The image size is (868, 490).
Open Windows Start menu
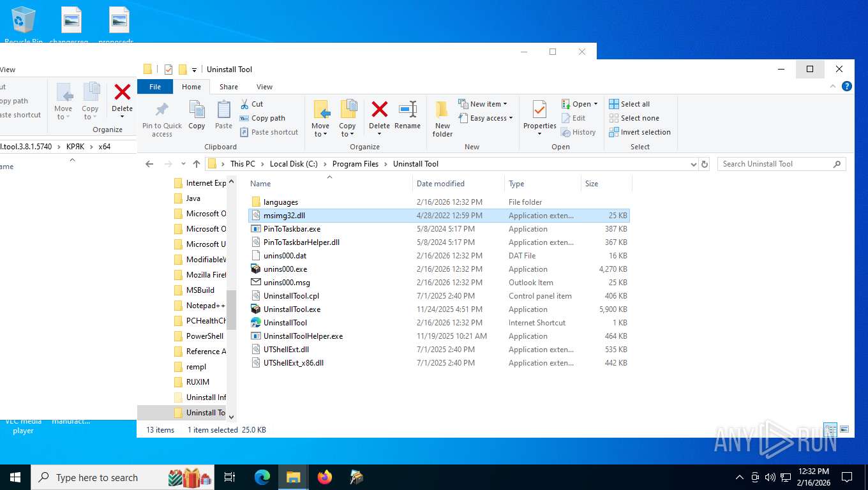pos(15,477)
